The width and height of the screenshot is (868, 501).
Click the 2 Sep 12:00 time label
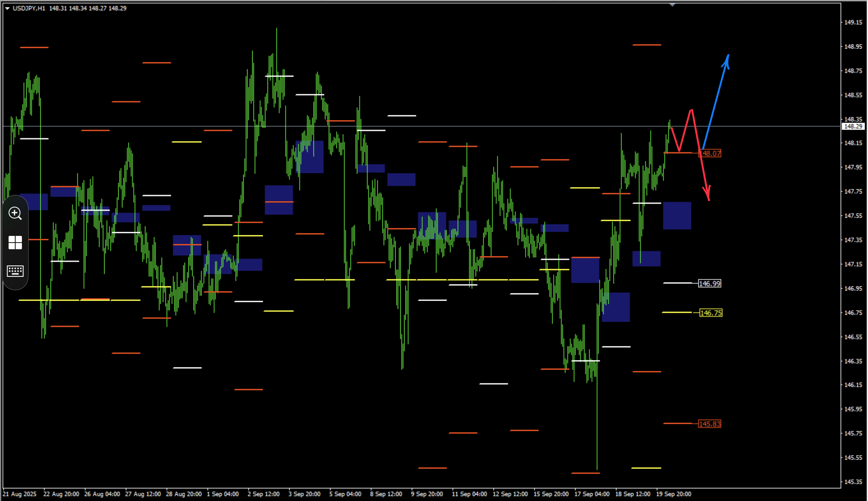[264, 494]
